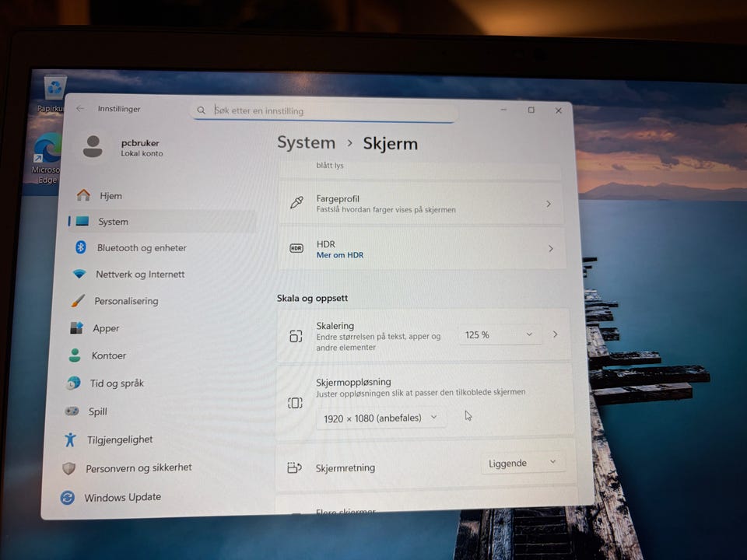Screen dimensions: 747x560
Task: Click the Innstillinger window title
Action: (x=119, y=109)
